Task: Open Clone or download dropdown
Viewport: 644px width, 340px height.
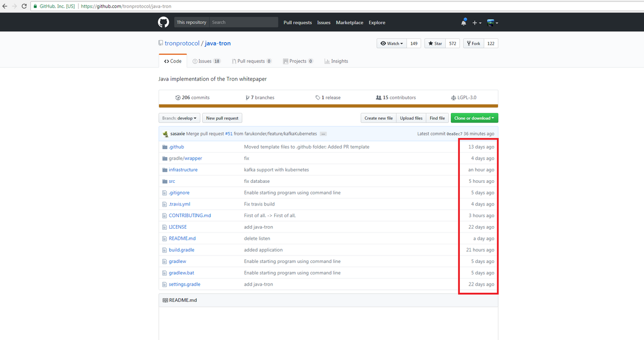Action: pos(474,118)
